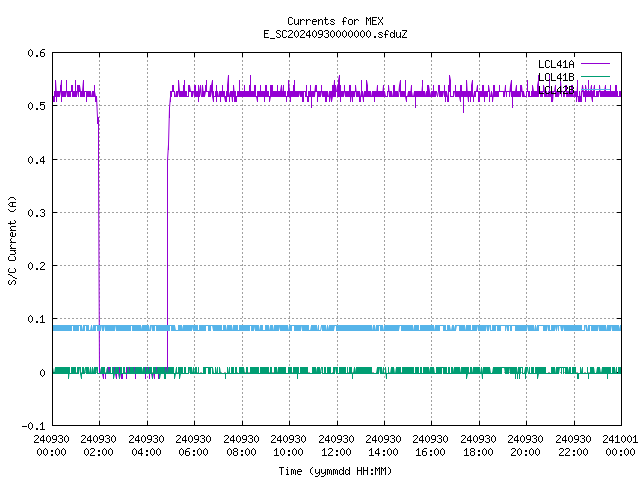Click the x-axis time label 16:00
The width and height of the screenshot is (640, 480).
click(x=430, y=452)
